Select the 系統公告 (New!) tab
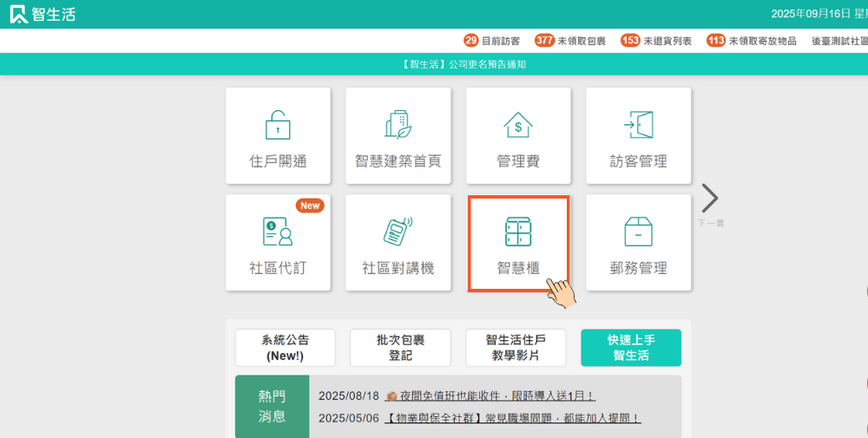868x438 pixels. [x=286, y=348]
